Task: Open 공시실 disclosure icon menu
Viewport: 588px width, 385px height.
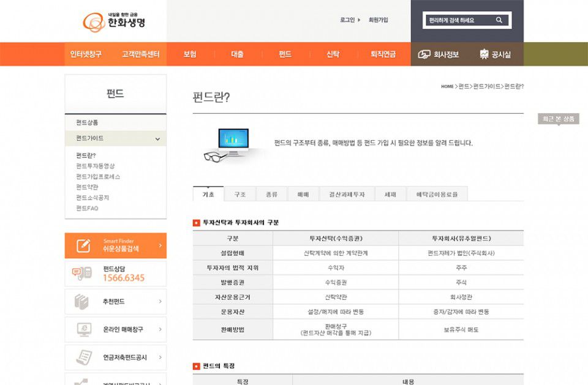Action: pos(484,54)
